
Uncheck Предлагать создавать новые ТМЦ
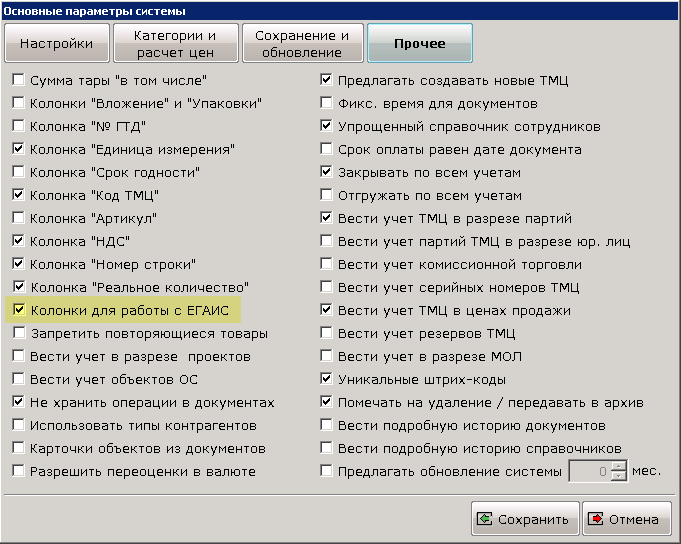[326, 80]
